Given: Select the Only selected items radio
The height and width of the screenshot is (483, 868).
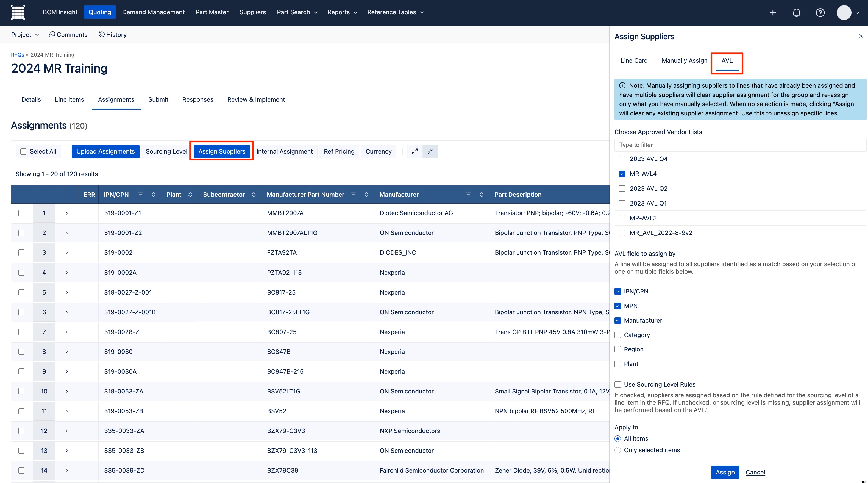Looking at the screenshot, I should point(618,450).
